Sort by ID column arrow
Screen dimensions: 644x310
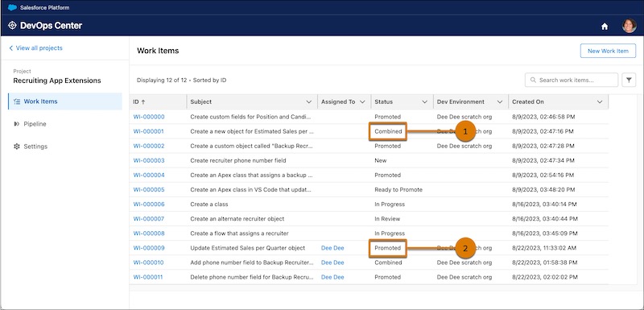point(142,101)
